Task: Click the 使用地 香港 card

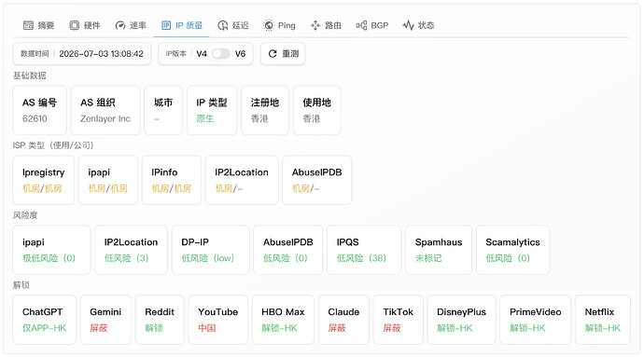Action: click(317, 110)
